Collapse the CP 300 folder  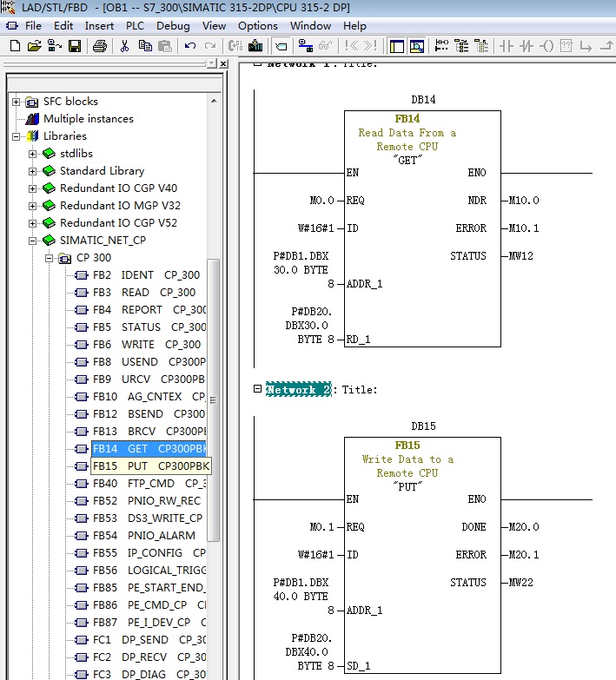pos(49,258)
